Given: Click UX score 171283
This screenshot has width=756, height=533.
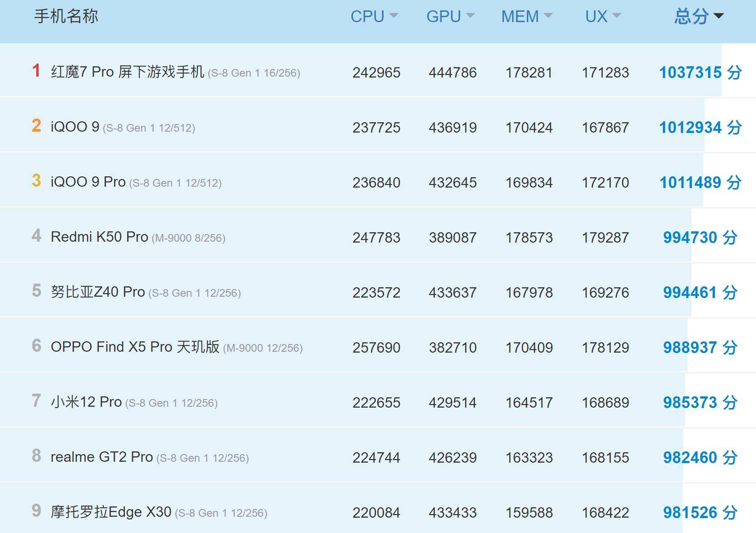Looking at the screenshot, I should [x=605, y=73].
